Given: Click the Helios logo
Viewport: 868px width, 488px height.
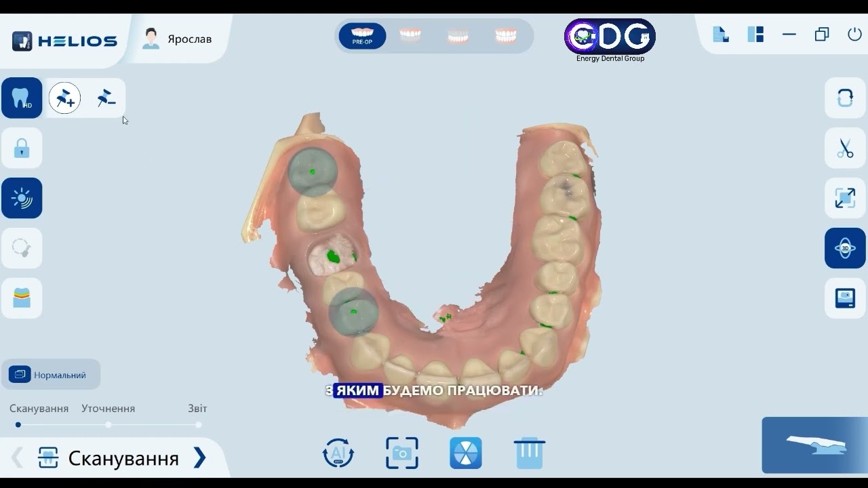Looking at the screenshot, I should click(x=64, y=41).
